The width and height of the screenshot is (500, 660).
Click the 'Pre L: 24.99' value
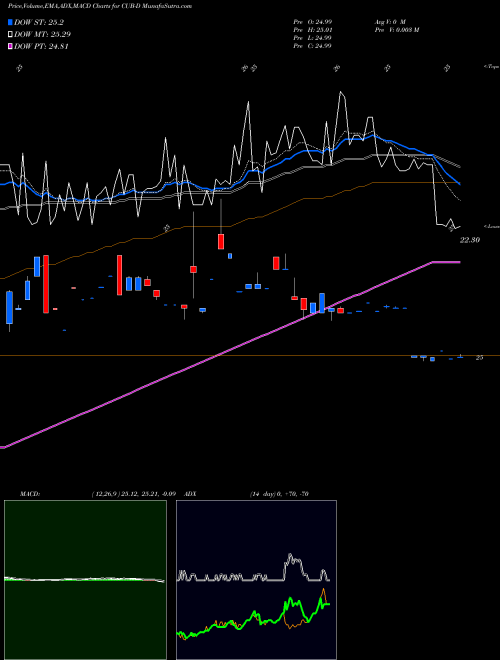(x=312, y=38)
